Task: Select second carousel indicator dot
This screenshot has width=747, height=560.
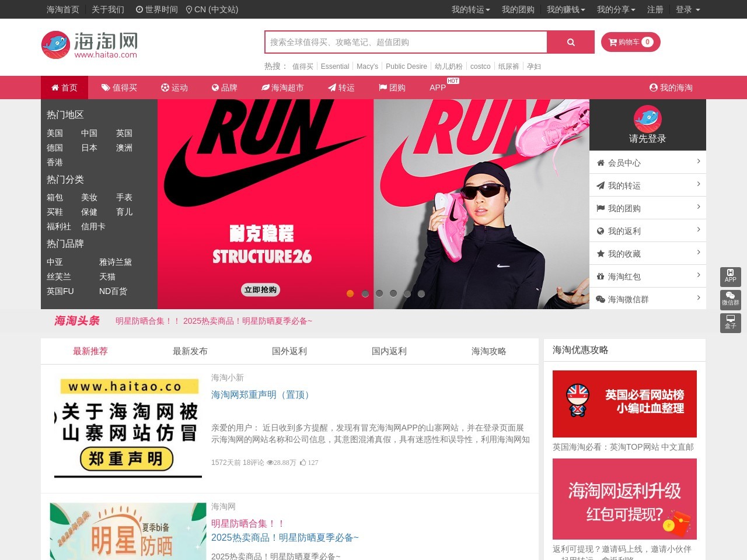Action: tap(365, 293)
